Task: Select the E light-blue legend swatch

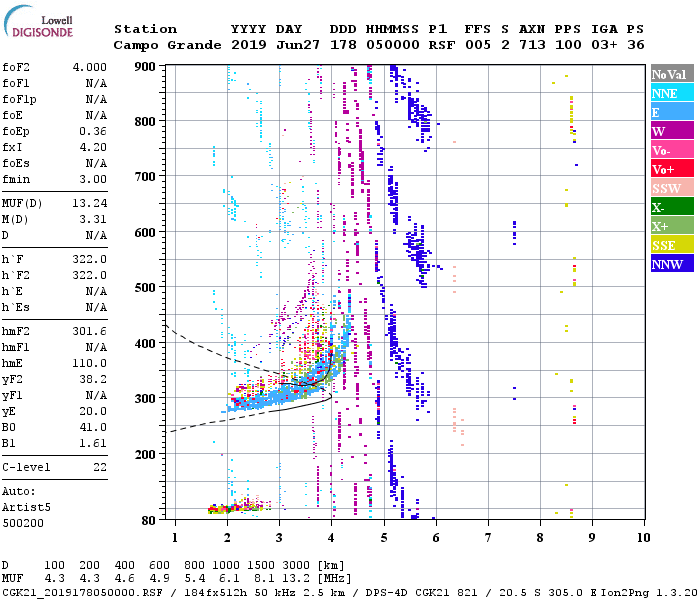Action: coord(672,112)
